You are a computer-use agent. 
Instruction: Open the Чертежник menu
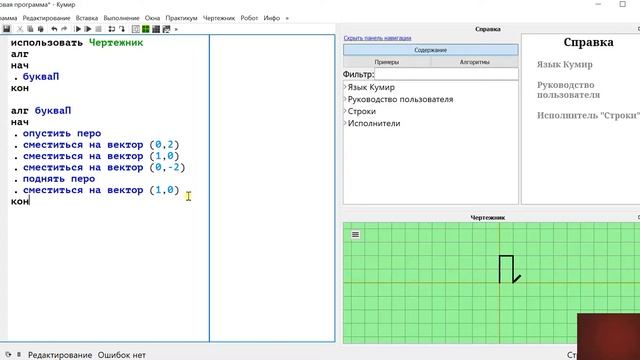(x=219, y=18)
